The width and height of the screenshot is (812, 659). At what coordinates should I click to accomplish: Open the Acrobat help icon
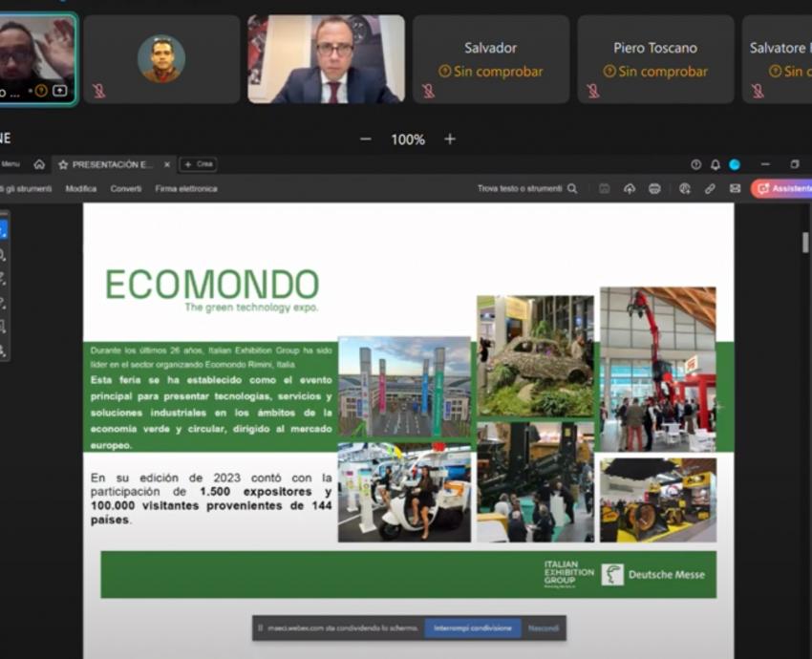pyautogui.click(x=696, y=164)
